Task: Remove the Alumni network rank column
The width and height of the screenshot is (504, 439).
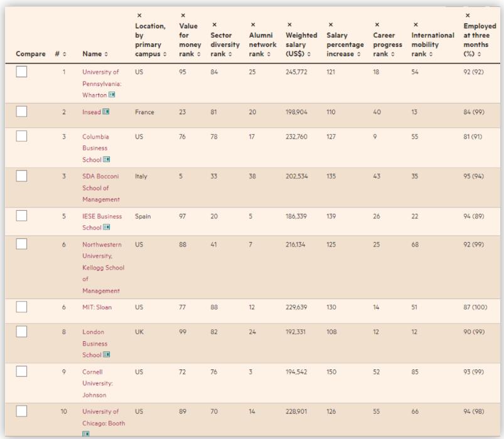Action: point(253,24)
